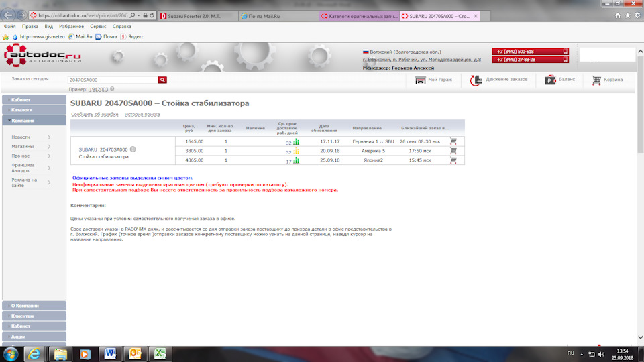Expand Клиентам sidebar section
The height and width of the screenshot is (362, 644).
tap(34, 316)
